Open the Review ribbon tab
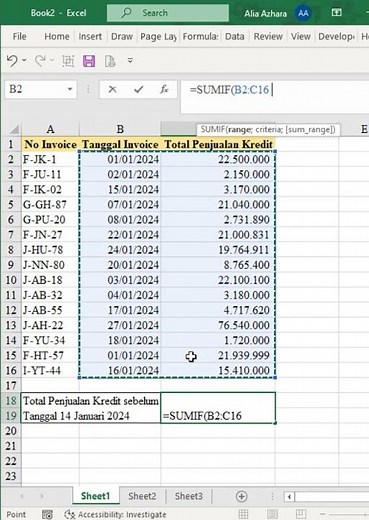This screenshot has height=520, width=369. 268,36
